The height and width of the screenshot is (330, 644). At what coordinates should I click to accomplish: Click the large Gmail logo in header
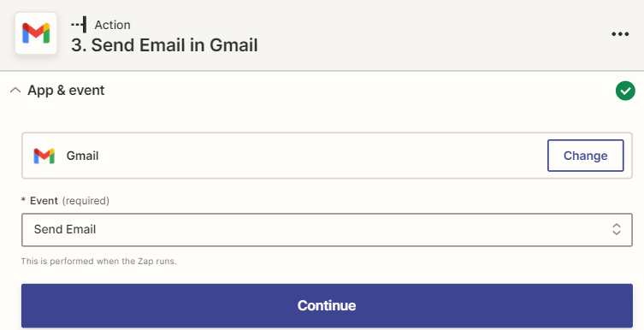pos(36,33)
